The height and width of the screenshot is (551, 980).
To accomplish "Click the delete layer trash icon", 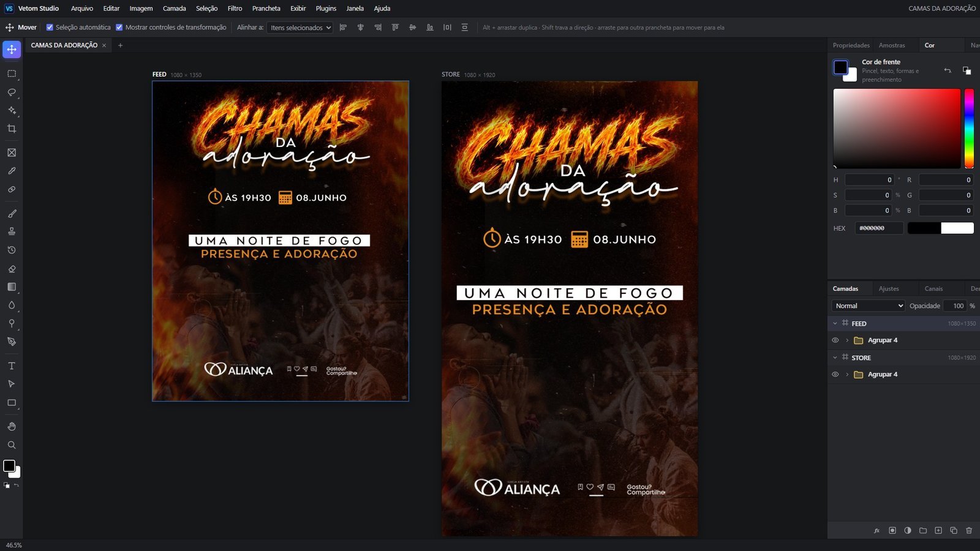I will (x=969, y=530).
